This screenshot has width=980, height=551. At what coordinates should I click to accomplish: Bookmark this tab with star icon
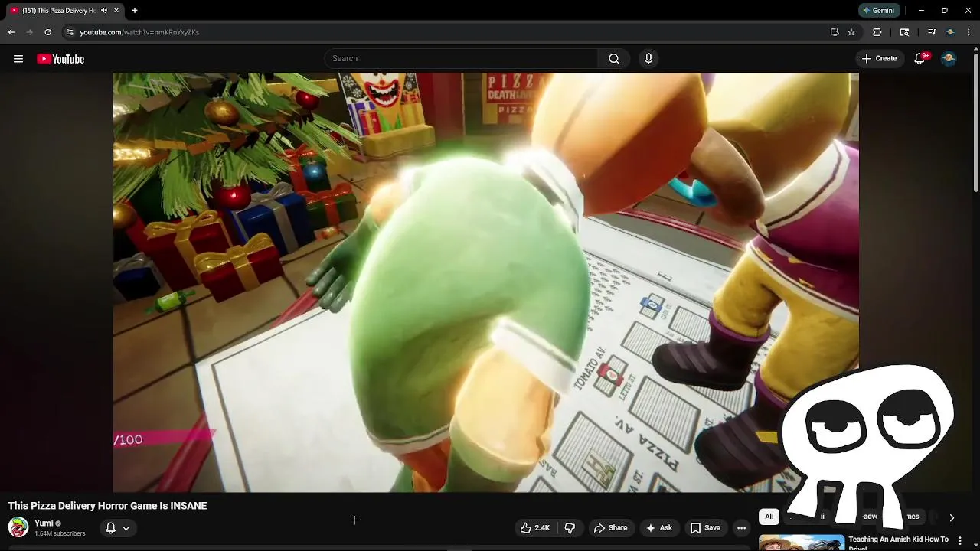point(851,32)
